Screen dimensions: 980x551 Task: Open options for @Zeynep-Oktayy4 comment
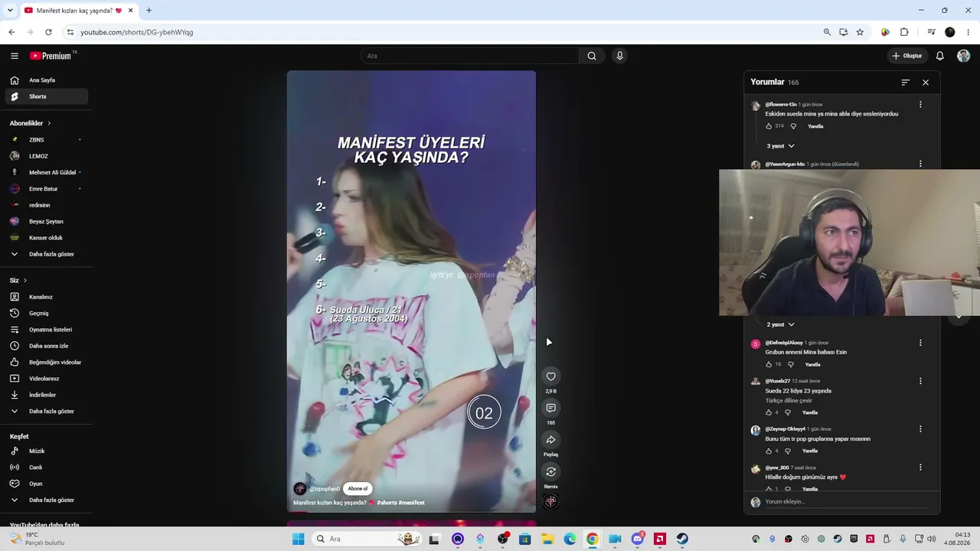pos(920,429)
